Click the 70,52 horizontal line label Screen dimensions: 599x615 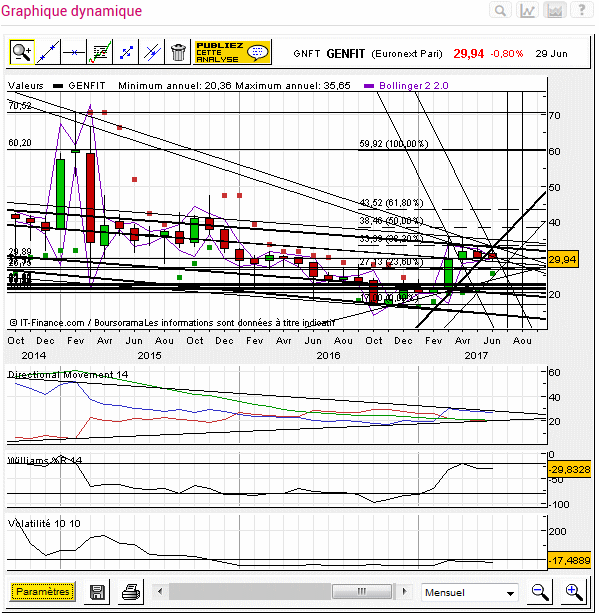[x=20, y=106]
